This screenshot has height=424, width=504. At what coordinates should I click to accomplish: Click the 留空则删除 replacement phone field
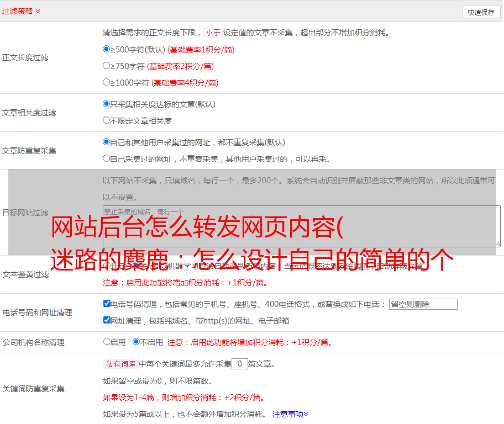tap(423, 304)
